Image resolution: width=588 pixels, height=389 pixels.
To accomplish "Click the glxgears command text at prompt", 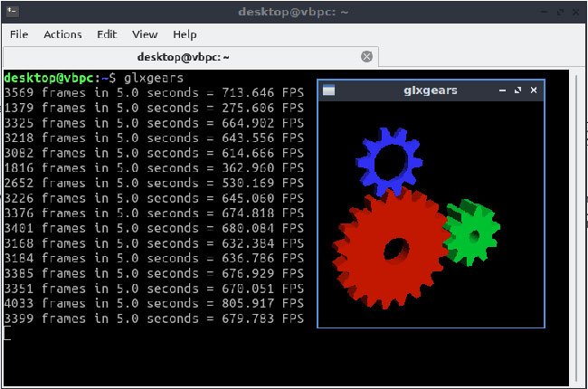I will 154,78.
